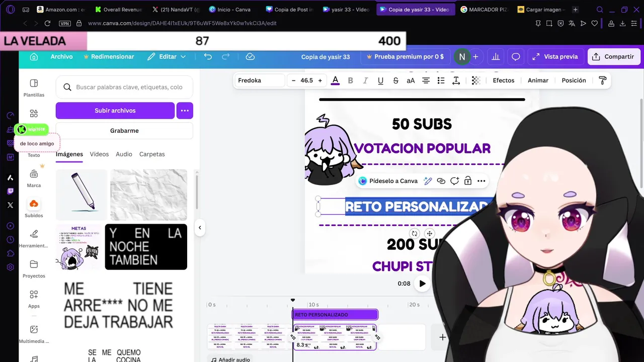Open the comments bubble icon

516,57
